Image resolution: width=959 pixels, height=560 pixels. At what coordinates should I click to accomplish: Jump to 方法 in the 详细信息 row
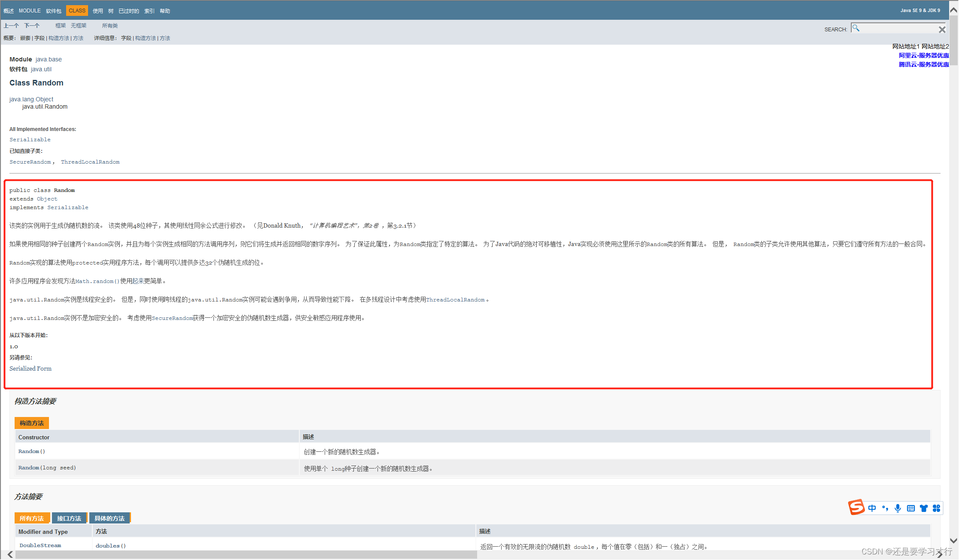(165, 38)
